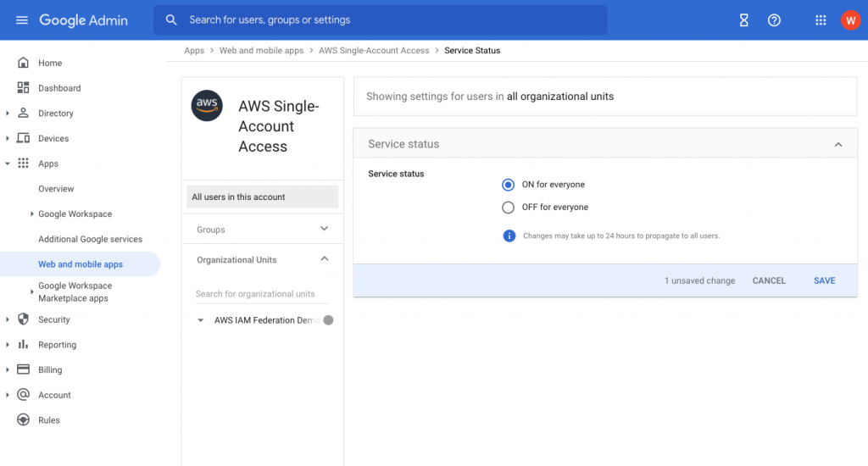Click the Directory person icon
This screenshot has height=466, width=868.
click(23, 113)
